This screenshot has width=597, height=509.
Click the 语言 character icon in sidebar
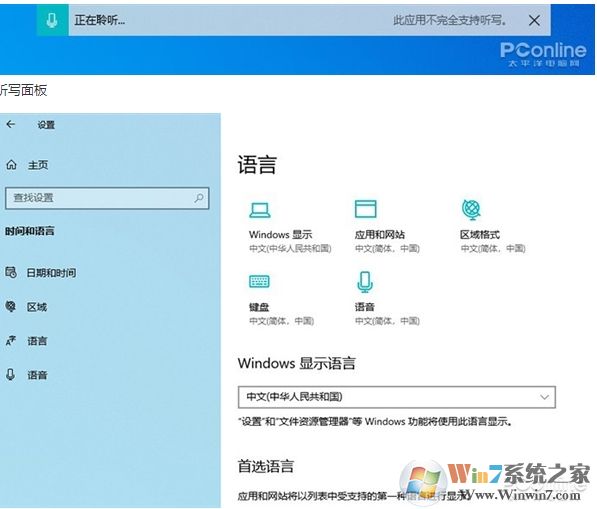[11, 340]
